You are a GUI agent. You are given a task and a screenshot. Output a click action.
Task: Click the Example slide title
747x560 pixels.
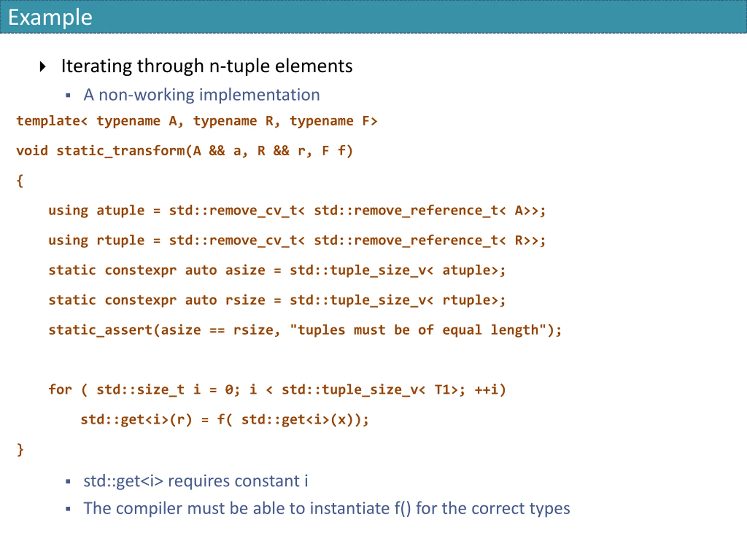click(x=50, y=17)
